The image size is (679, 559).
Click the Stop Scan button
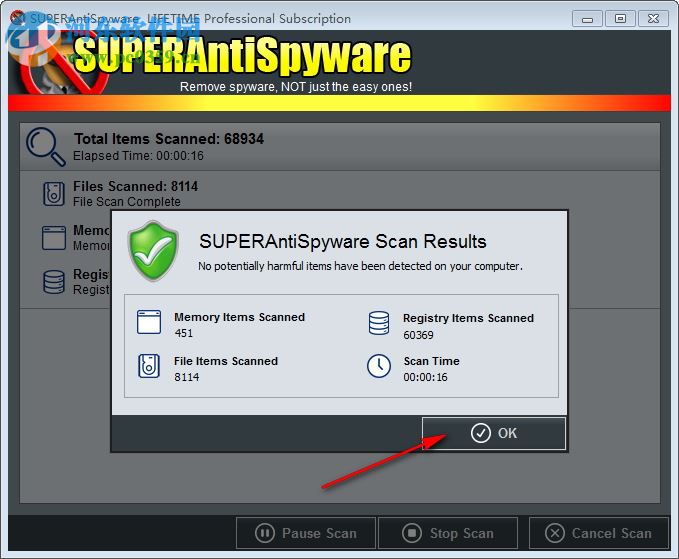click(448, 533)
